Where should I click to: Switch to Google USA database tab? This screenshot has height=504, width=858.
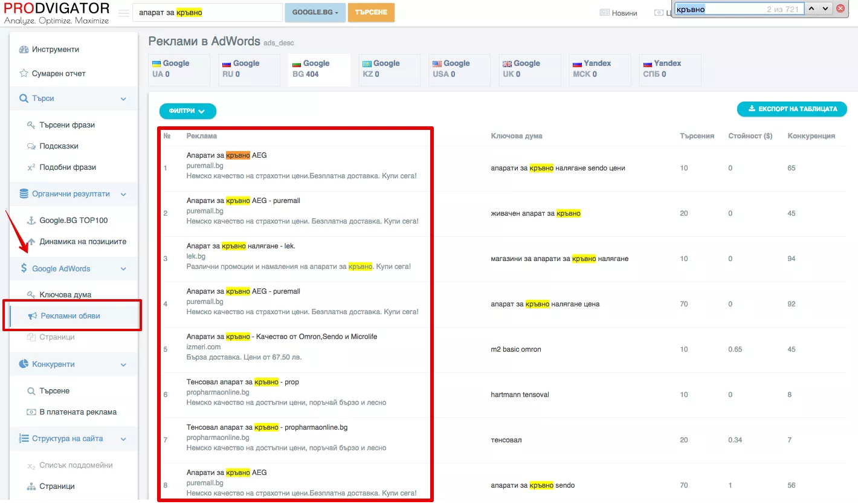tap(459, 69)
